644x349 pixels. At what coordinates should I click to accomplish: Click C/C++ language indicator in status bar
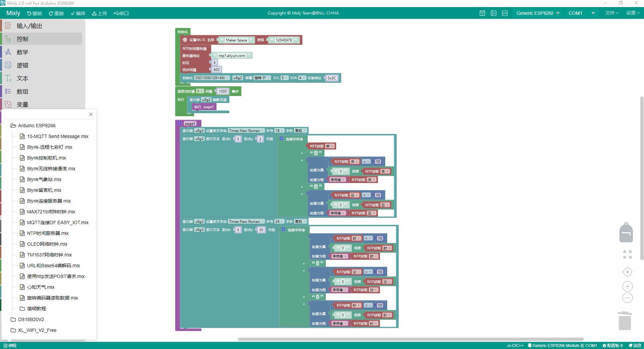click(515, 346)
